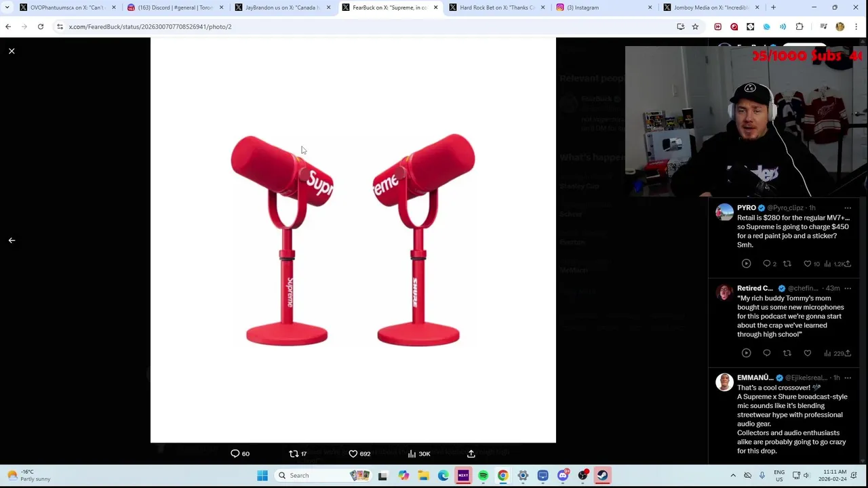The width and height of the screenshot is (868, 488).
Task: Reply to Retired C's comment via reply icon
Action: click(x=767, y=353)
